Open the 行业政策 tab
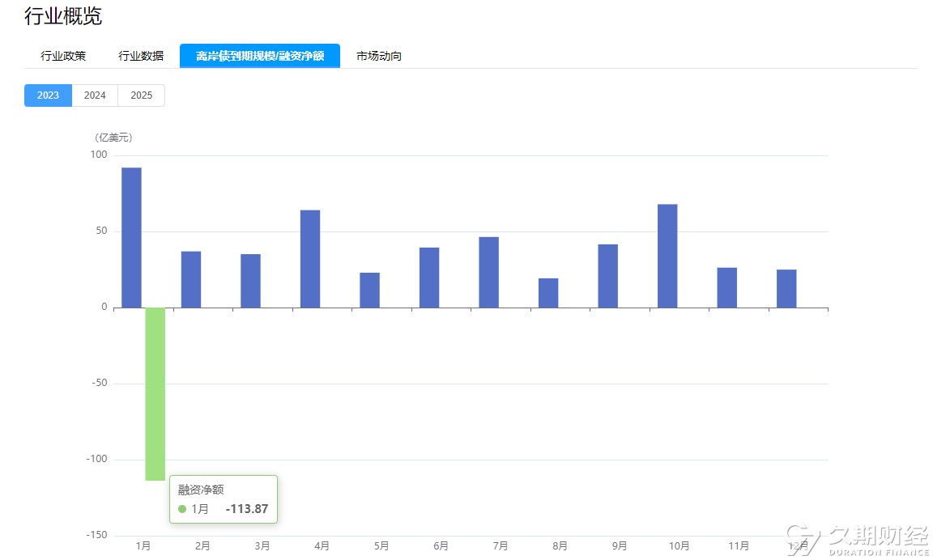 [x=63, y=56]
